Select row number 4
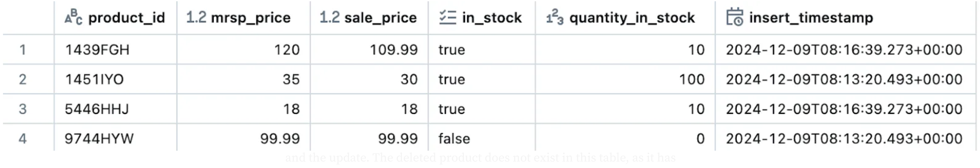The image size is (980, 168). tap(23, 138)
